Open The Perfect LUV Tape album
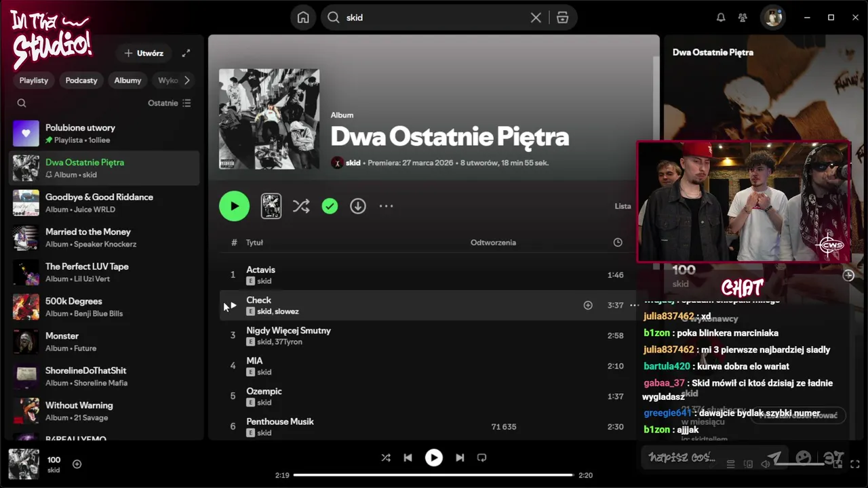Viewport: 868px width, 488px height. click(x=104, y=272)
